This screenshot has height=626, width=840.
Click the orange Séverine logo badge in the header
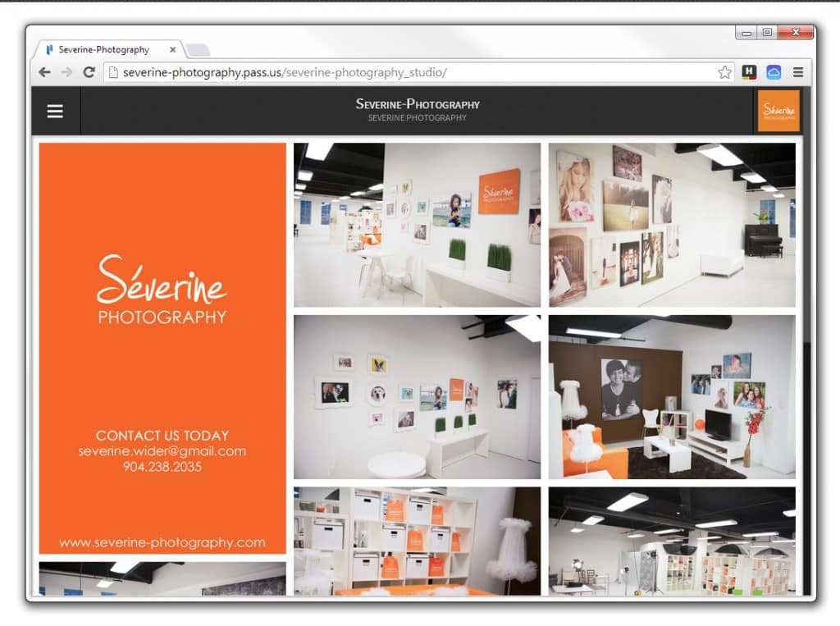pos(778,111)
